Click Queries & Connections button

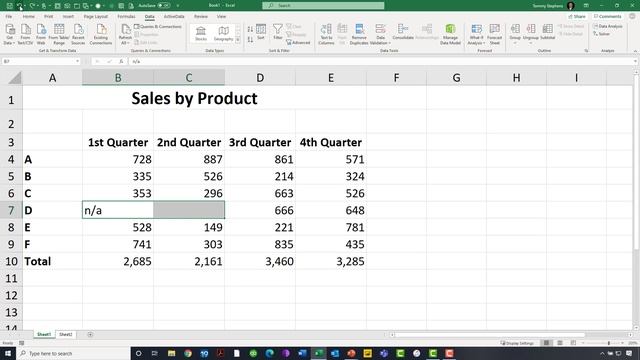[158, 27]
